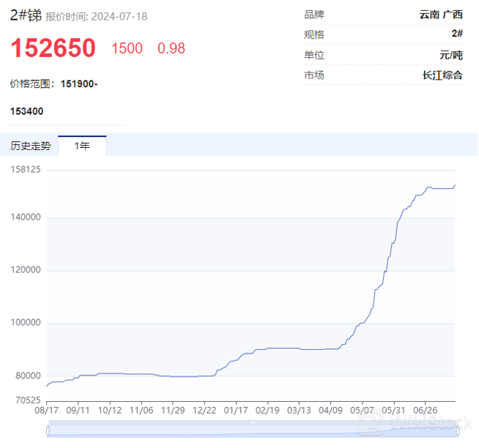Click the price change value 1500
479x448 pixels.
click(x=127, y=48)
